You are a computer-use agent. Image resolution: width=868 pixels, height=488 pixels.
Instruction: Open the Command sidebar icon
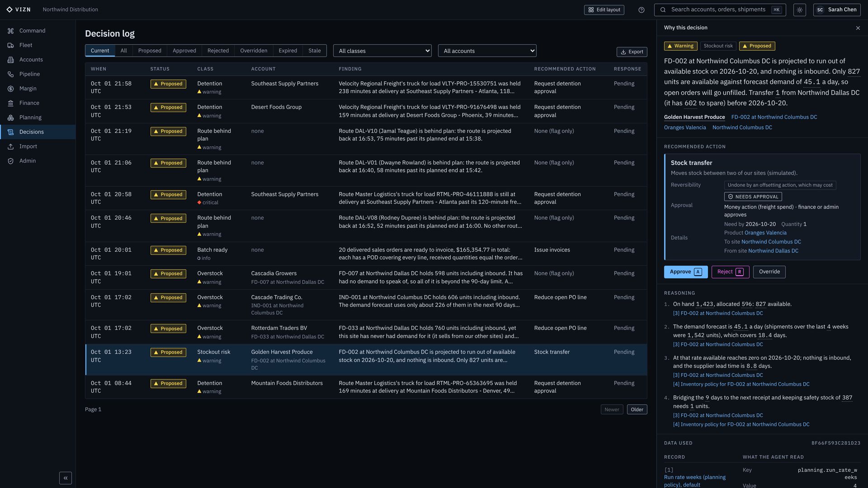[10, 31]
